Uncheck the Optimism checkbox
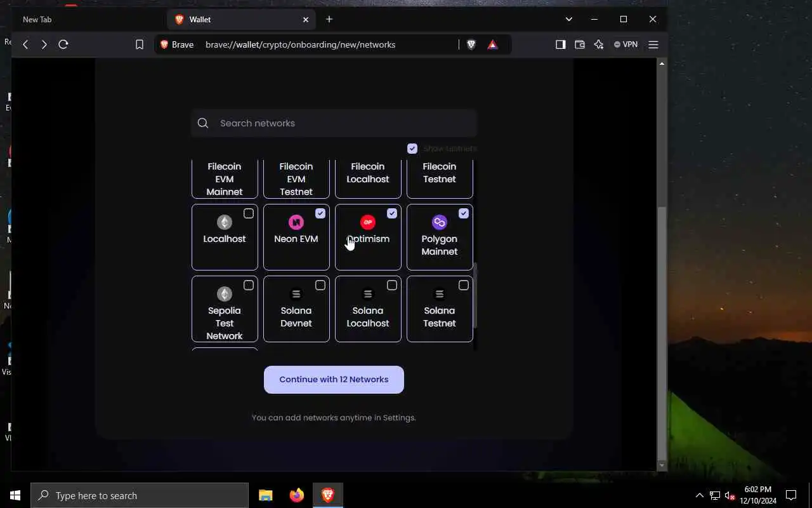812x508 pixels. point(392,213)
